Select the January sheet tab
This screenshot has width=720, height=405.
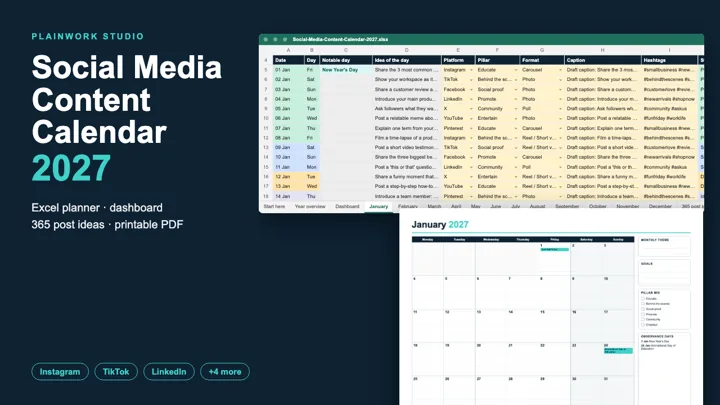378,207
